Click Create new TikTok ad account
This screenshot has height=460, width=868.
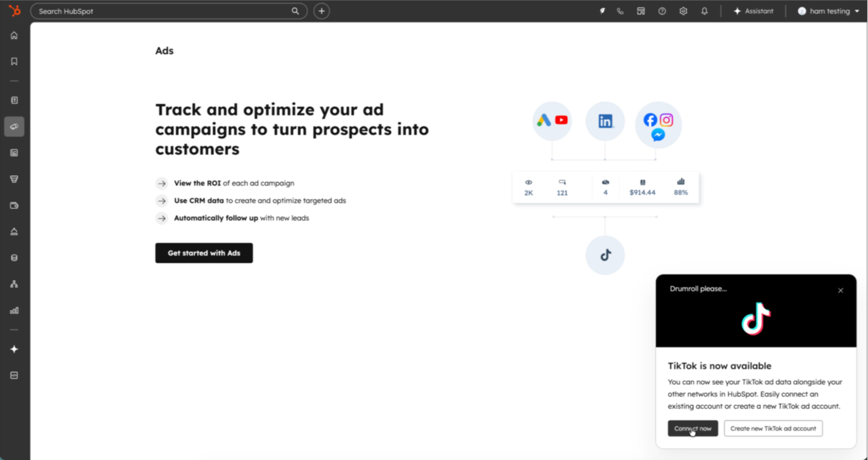[x=773, y=428]
